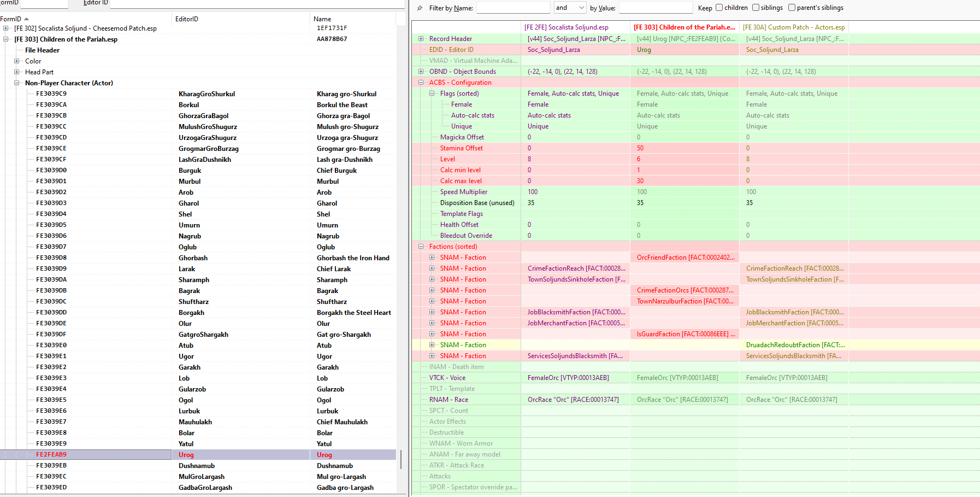Expand the SNAM row with OrcFriendFaction

(x=432, y=258)
